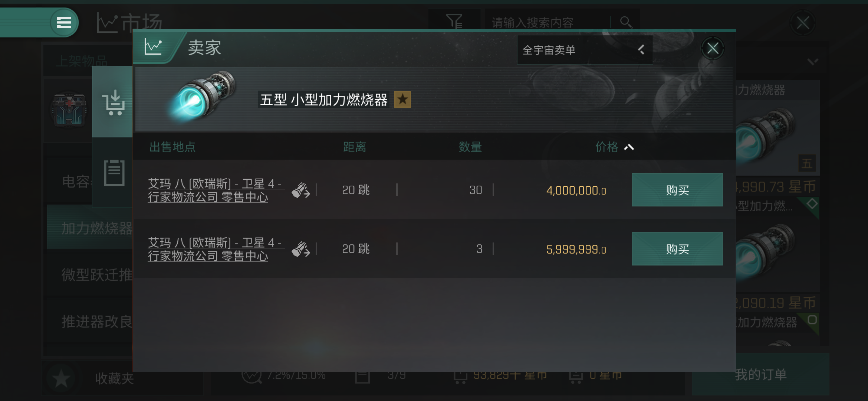Sort listings by 价格 column arrow

click(629, 147)
